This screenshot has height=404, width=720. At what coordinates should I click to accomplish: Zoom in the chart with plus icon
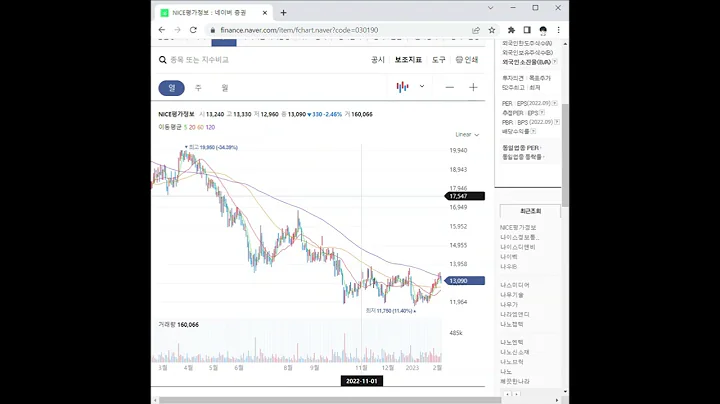(473, 87)
